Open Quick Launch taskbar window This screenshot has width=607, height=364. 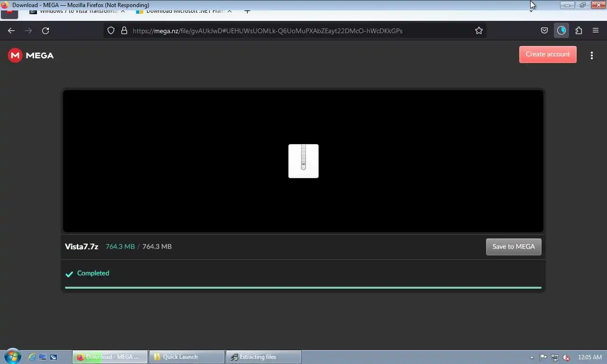[x=187, y=357]
